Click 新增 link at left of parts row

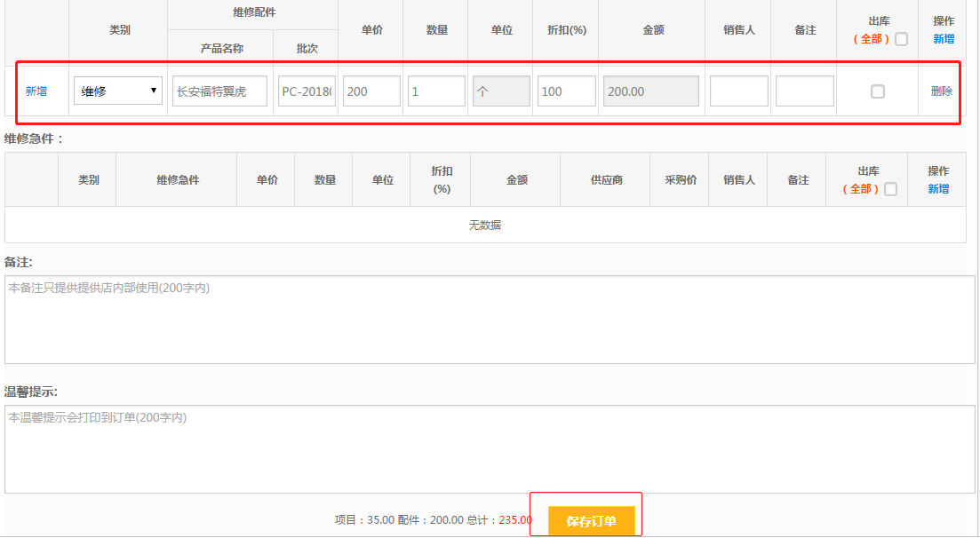click(x=36, y=91)
